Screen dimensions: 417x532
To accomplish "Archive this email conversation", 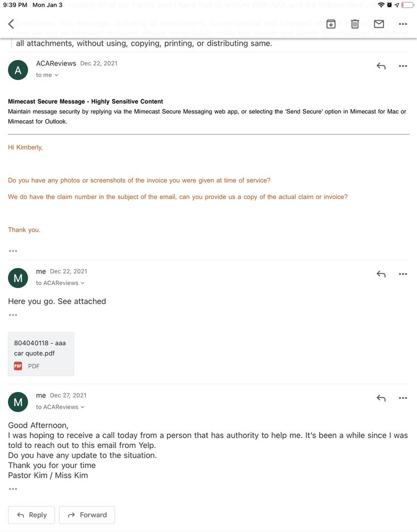I will click(331, 24).
